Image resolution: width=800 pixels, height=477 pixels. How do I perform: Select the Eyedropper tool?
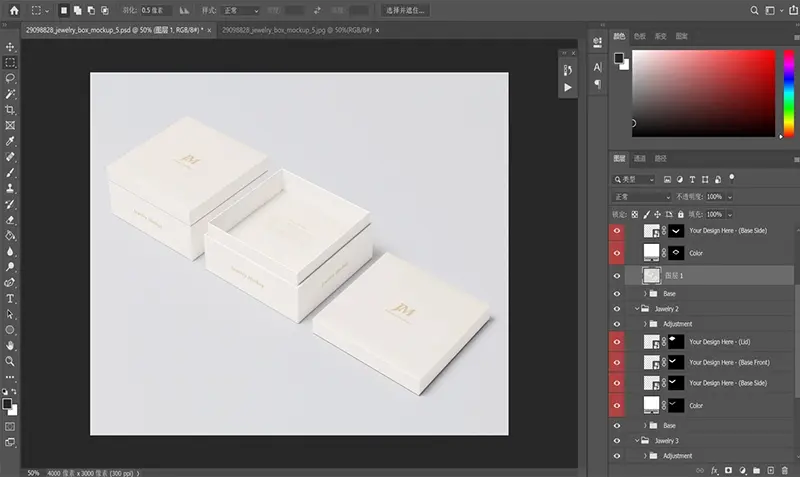coord(10,141)
